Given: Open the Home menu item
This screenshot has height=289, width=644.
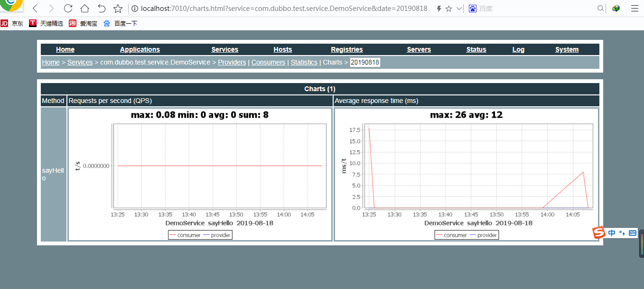Looking at the screenshot, I should (65, 49).
